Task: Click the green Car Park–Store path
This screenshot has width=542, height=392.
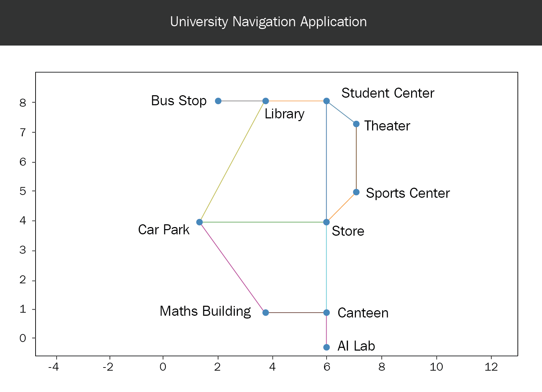Action: click(263, 222)
